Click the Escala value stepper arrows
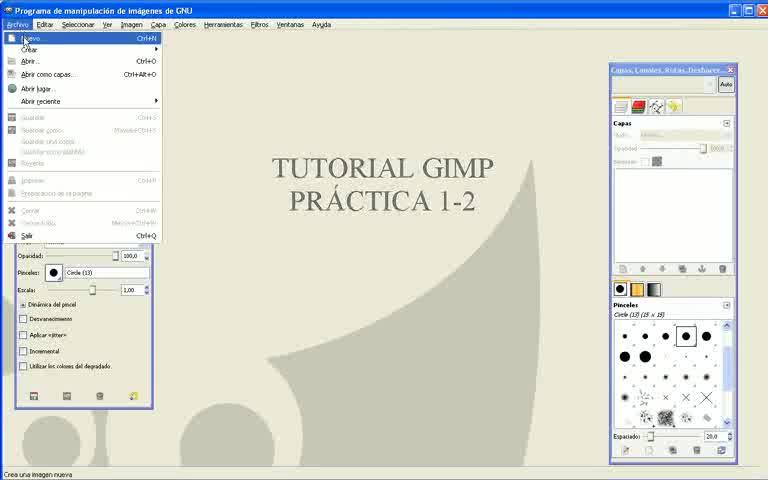This screenshot has width=768, height=480. pyautogui.click(x=146, y=290)
